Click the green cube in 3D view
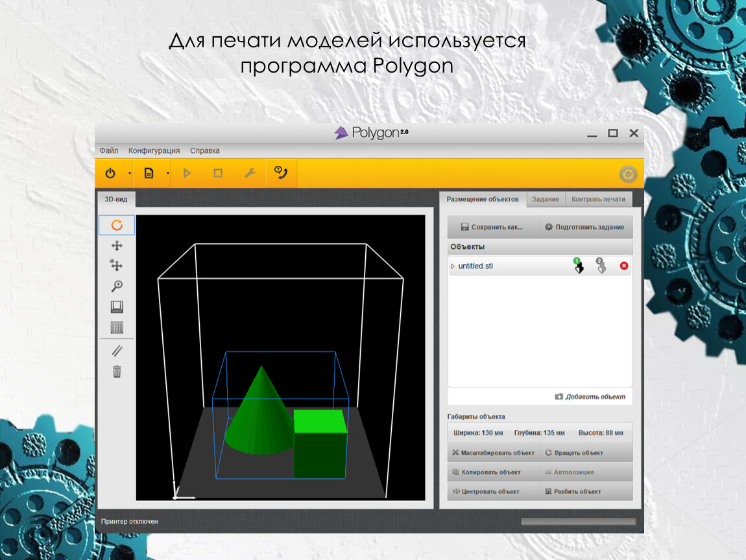 [320, 445]
